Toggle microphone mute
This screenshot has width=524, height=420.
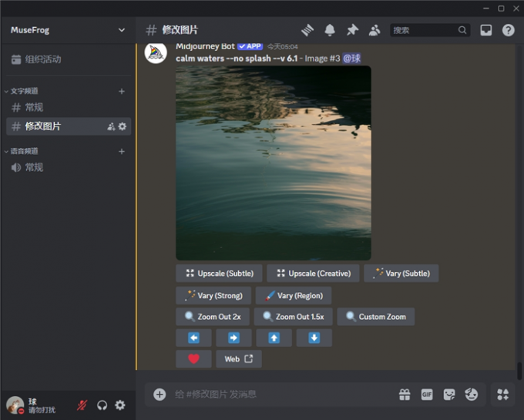coord(82,405)
